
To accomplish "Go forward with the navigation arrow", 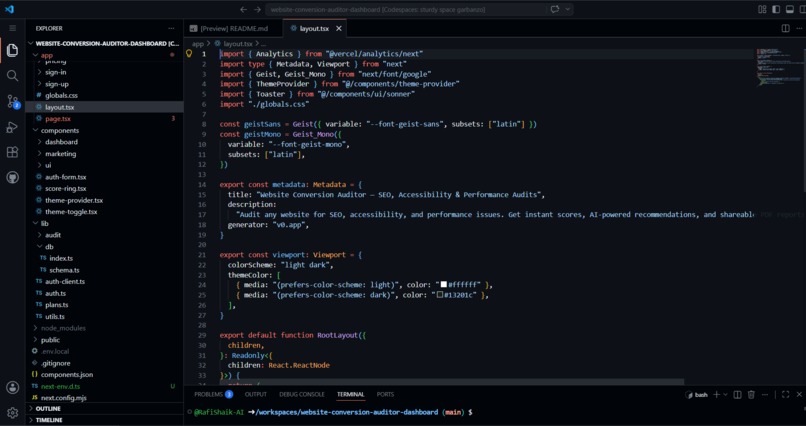I will (258, 9).
